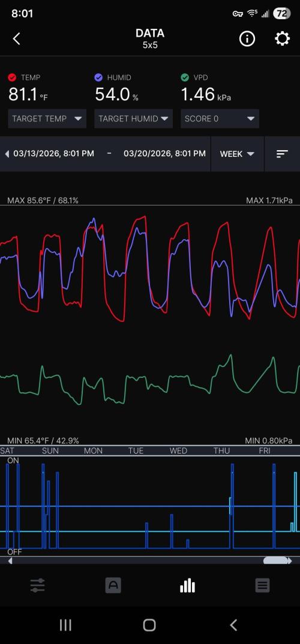The width and height of the screenshot is (300, 644).
Task: Click the chart scrollbar thumb
Action: 275,560
